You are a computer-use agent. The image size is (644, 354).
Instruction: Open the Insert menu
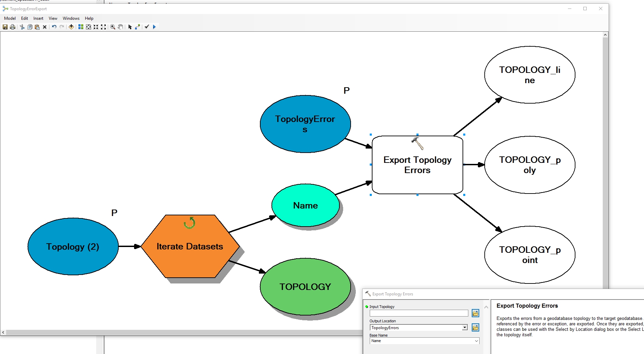pos(38,18)
